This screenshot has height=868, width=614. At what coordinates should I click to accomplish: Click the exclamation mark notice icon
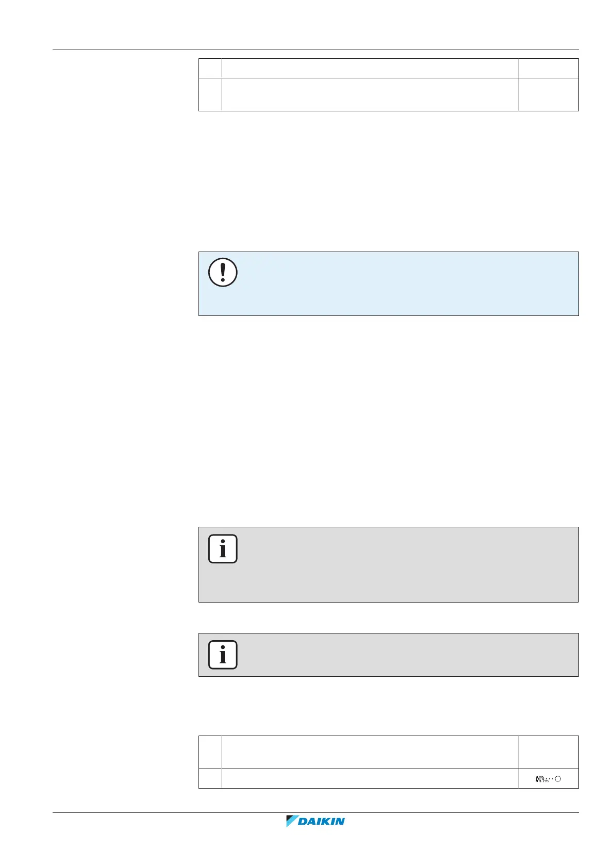(223, 272)
